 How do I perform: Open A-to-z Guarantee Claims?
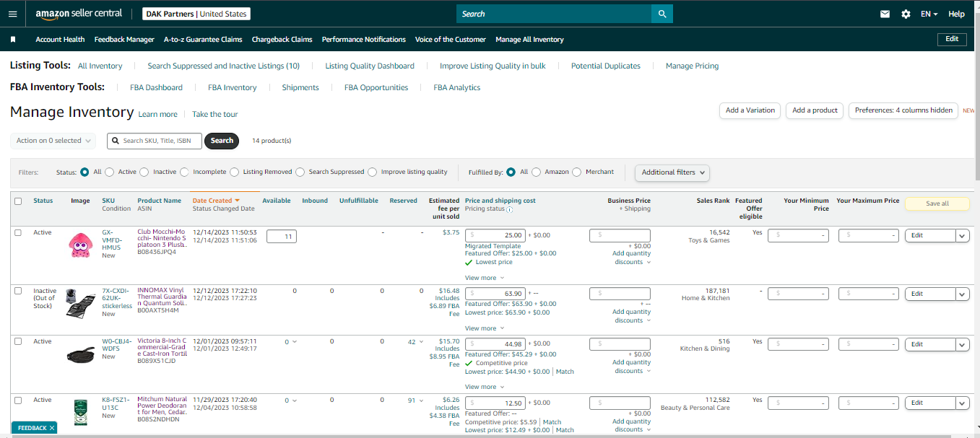[203, 40]
